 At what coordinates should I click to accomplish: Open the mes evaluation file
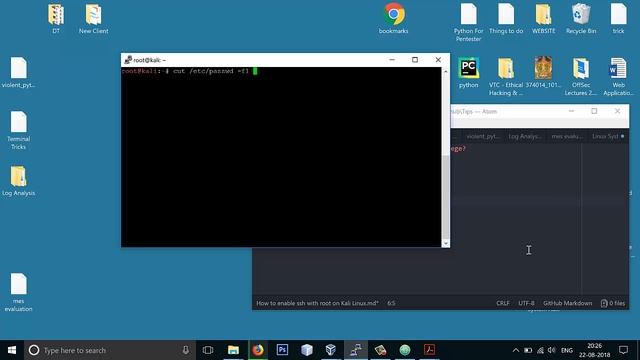tap(18, 292)
